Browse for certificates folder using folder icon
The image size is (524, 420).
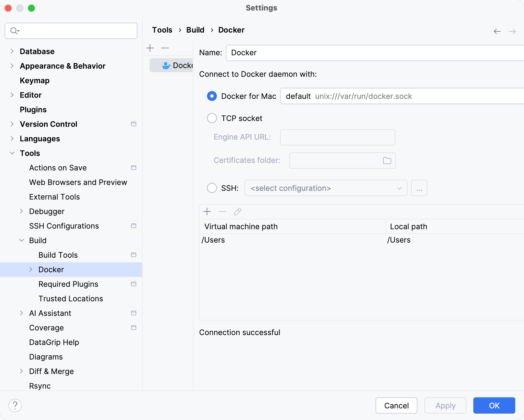(x=387, y=160)
